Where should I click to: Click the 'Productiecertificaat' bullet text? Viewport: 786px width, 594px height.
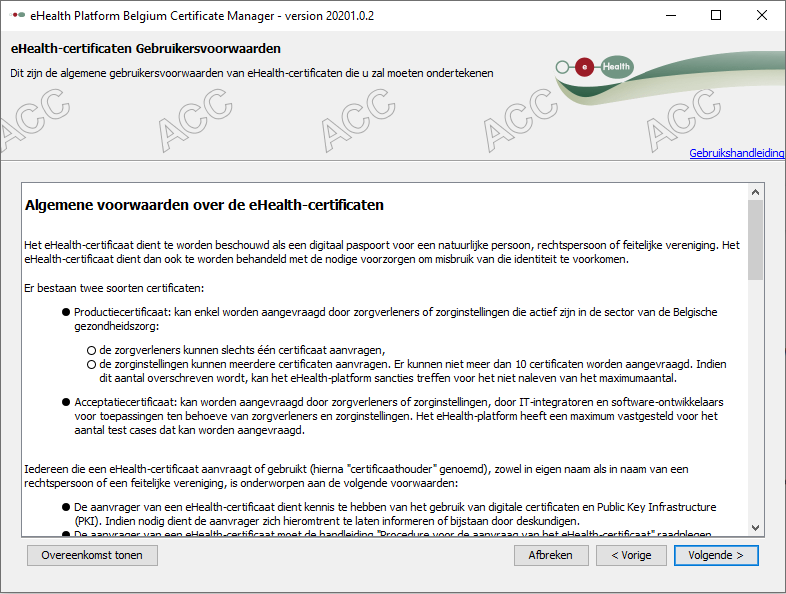click(x=396, y=319)
